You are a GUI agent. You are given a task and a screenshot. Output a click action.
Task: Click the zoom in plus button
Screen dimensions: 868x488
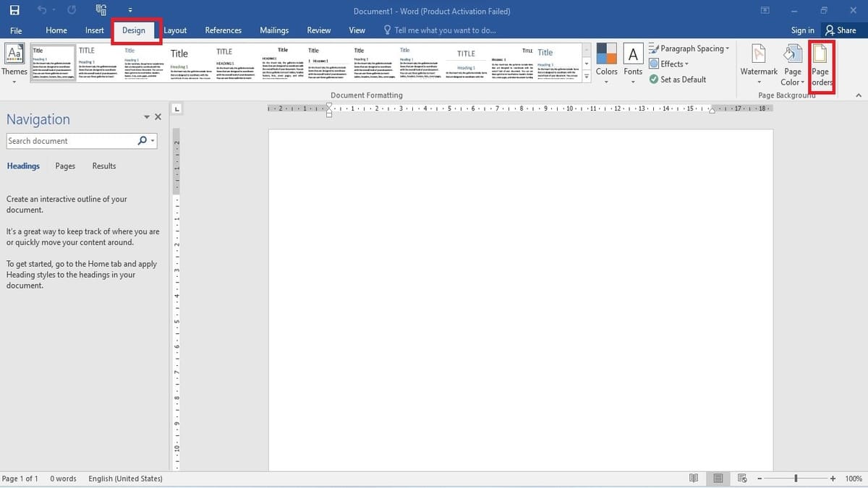(x=833, y=479)
